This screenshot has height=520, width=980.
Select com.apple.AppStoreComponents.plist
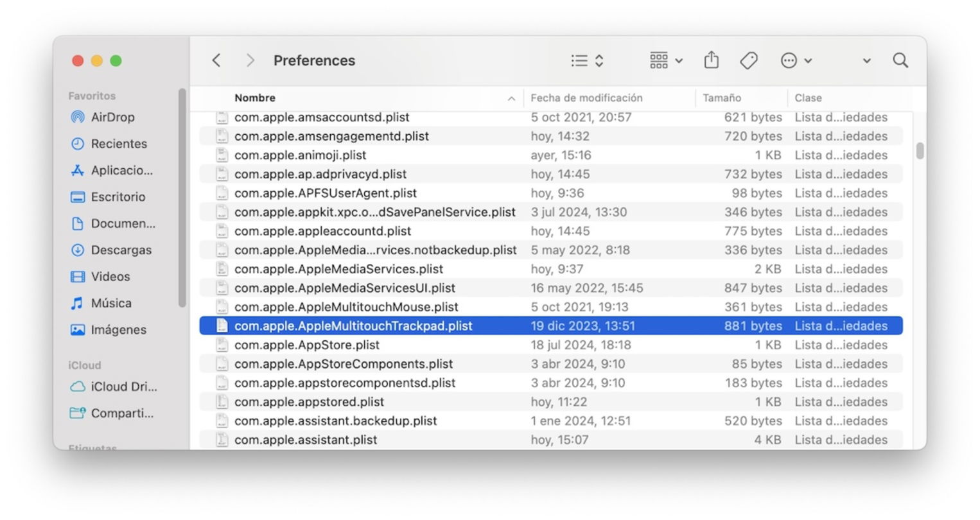point(551,364)
